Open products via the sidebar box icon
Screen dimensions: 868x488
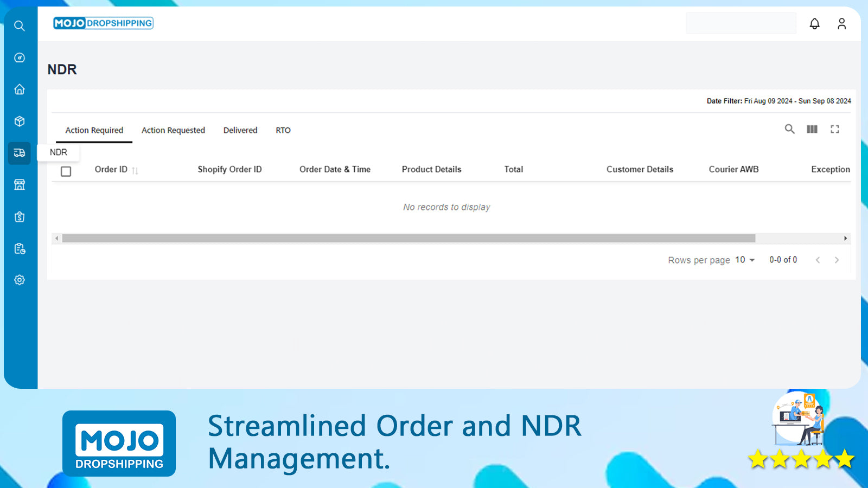tap(20, 121)
